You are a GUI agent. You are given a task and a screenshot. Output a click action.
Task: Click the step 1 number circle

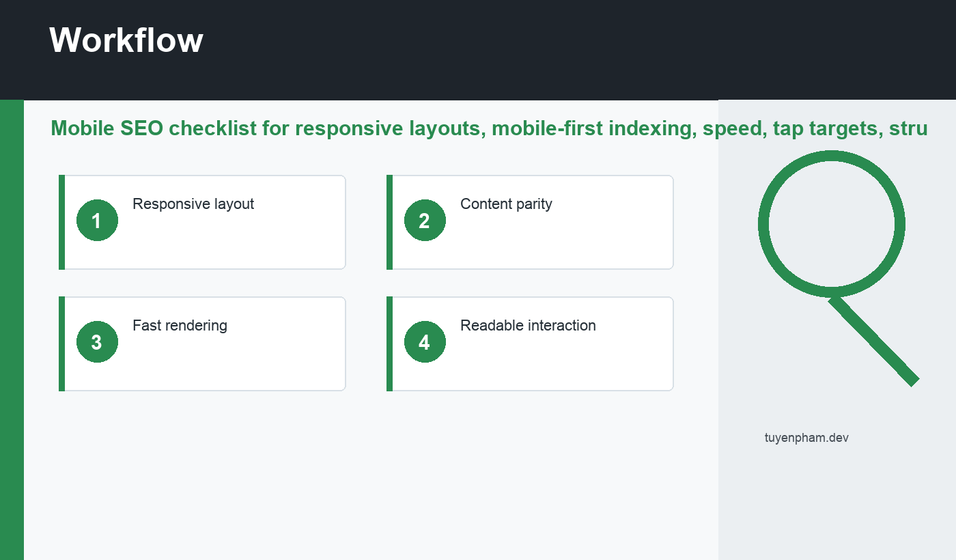97,220
